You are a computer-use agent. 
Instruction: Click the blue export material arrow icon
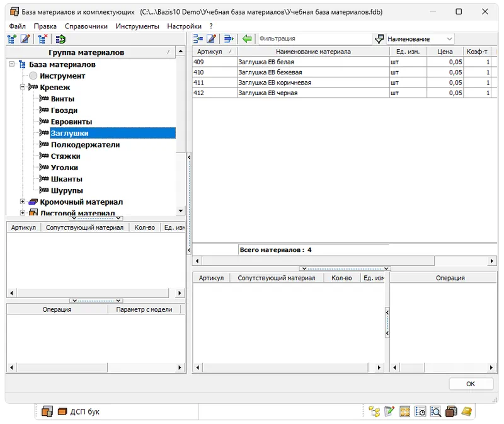[229, 39]
